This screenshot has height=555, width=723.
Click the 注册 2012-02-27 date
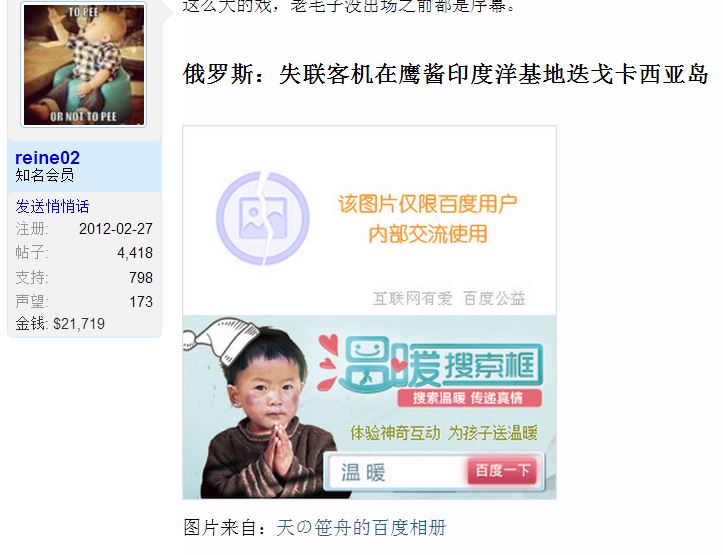pos(84,229)
